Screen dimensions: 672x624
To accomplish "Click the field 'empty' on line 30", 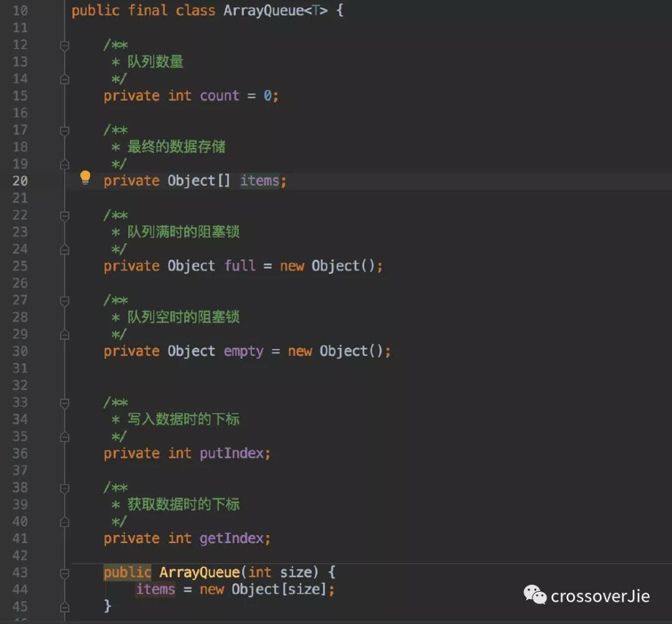I will point(243,352).
